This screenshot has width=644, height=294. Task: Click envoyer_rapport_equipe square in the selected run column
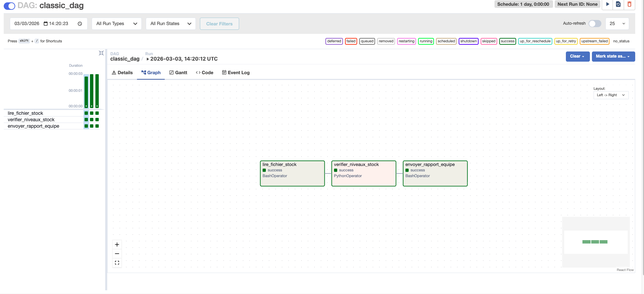(x=86, y=126)
